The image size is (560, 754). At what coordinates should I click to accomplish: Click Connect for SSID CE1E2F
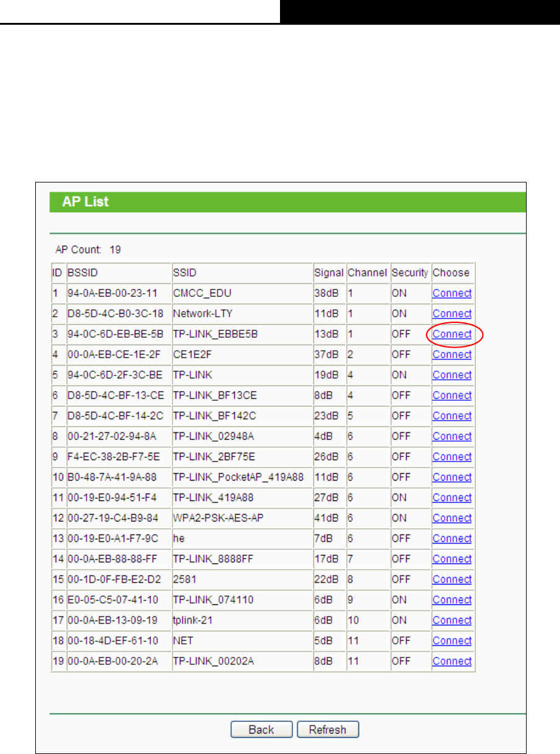click(x=452, y=354)
